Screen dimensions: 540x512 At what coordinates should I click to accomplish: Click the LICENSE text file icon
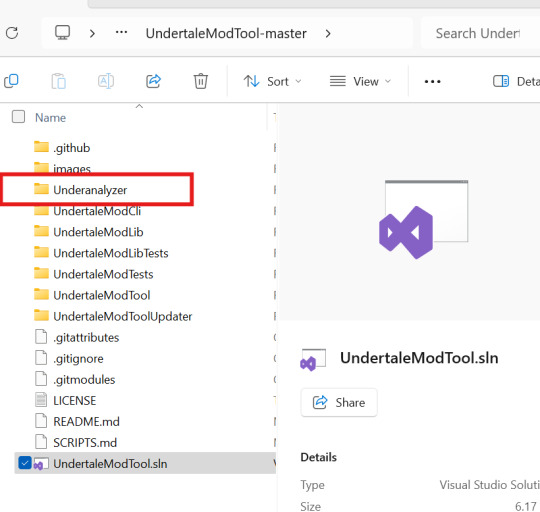(41, 400)
